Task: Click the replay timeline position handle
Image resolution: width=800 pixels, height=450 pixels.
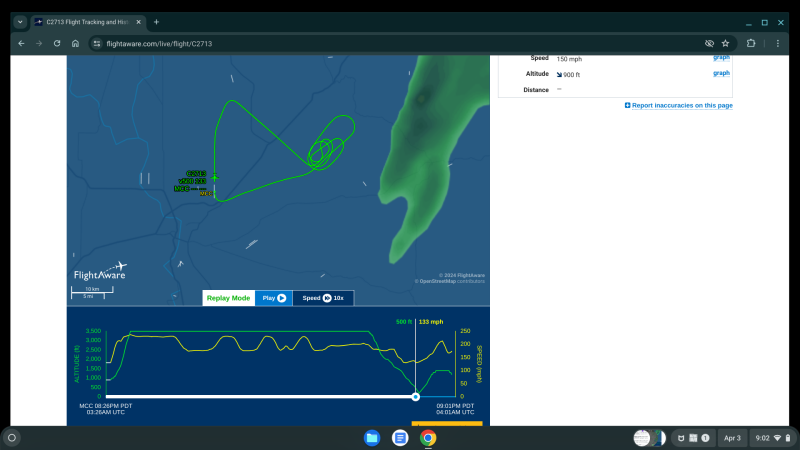Action: pyautogui.click(x=416, y=396)
